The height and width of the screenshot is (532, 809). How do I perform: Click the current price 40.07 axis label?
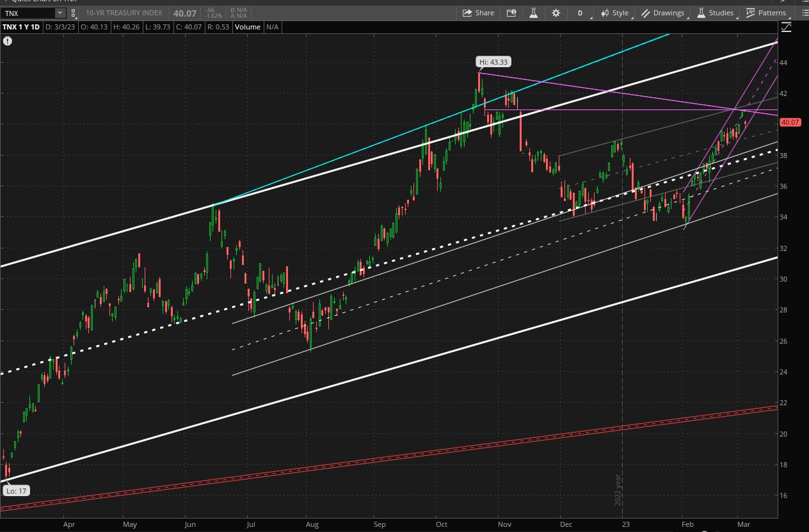coord(791,122)
